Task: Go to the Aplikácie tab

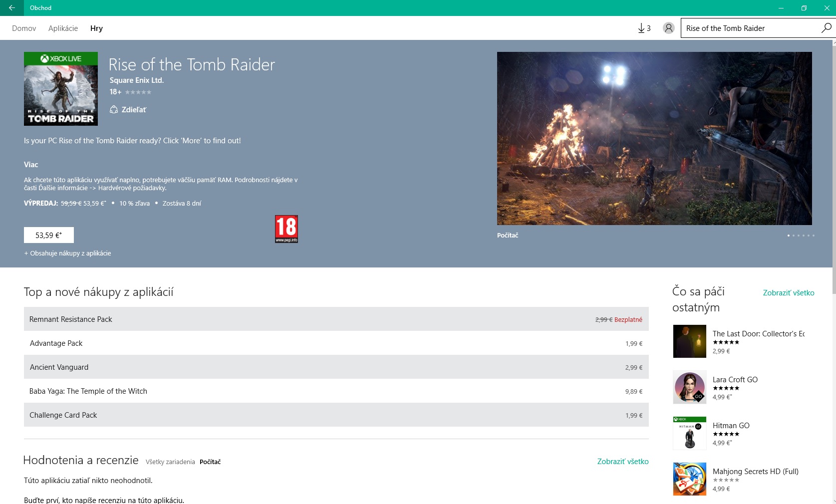Action: pos(63,28)
